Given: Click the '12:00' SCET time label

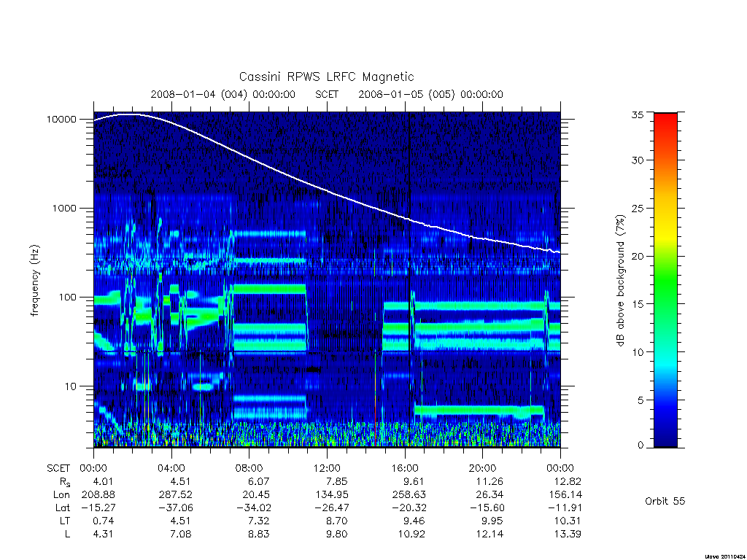Looking at the screenshot, I should point(327,468).
